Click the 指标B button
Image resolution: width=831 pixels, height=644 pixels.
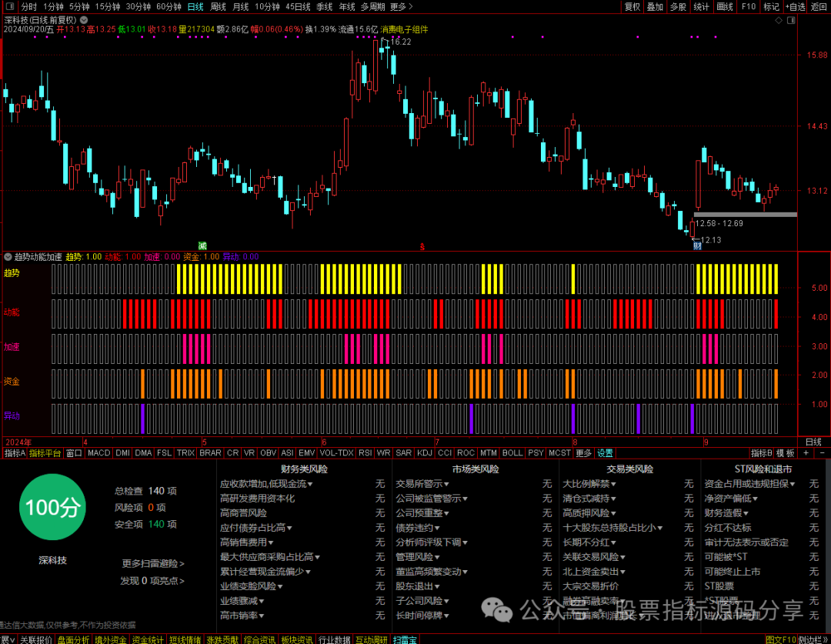point(761,453)
